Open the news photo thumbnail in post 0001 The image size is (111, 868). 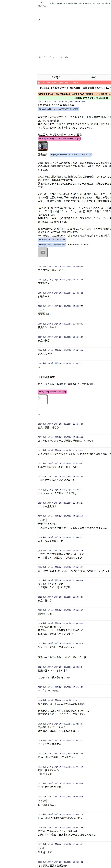click(x=43, y=146)
